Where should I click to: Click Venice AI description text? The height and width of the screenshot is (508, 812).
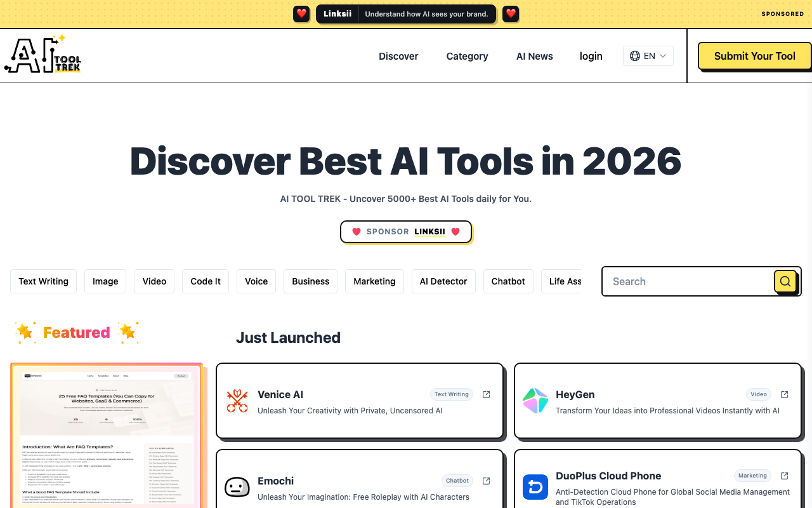(350, 411)
